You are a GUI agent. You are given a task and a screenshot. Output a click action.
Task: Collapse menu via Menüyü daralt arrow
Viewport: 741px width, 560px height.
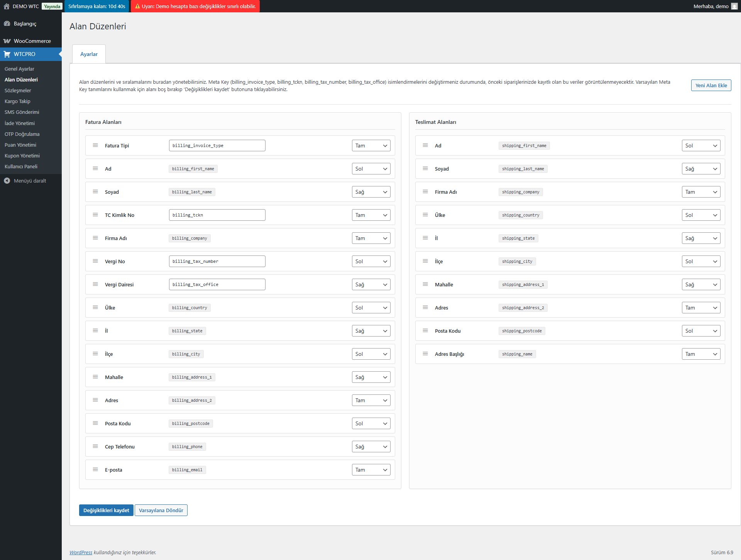coord(7,181)
